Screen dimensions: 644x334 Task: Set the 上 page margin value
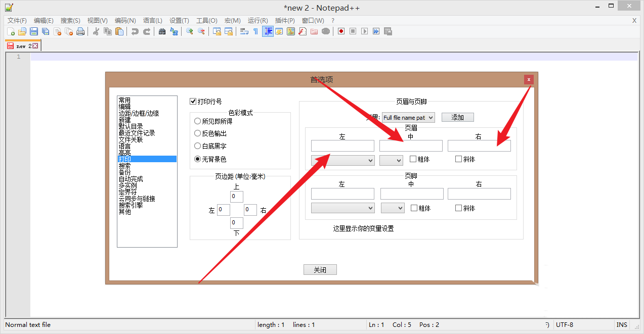(x=236, y=196)
